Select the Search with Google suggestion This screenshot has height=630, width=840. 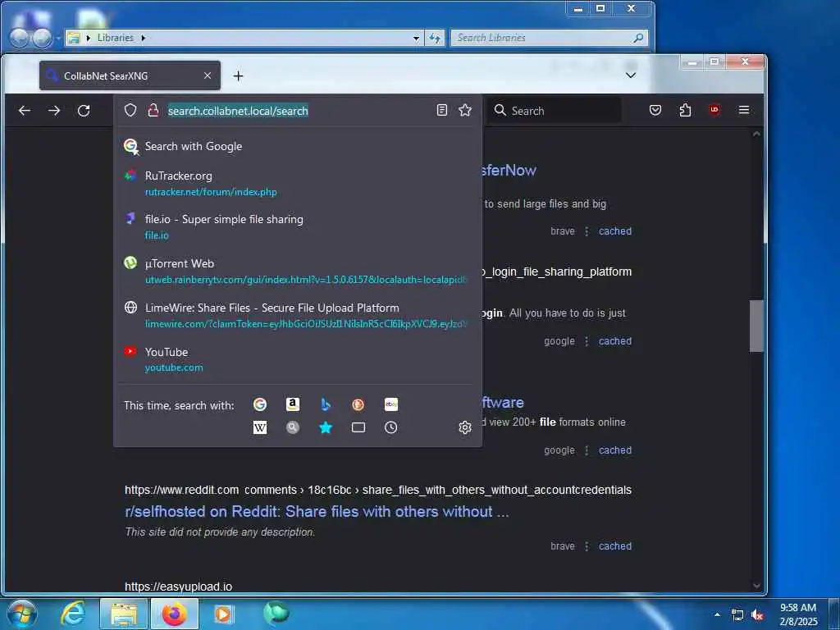point(298,146)
